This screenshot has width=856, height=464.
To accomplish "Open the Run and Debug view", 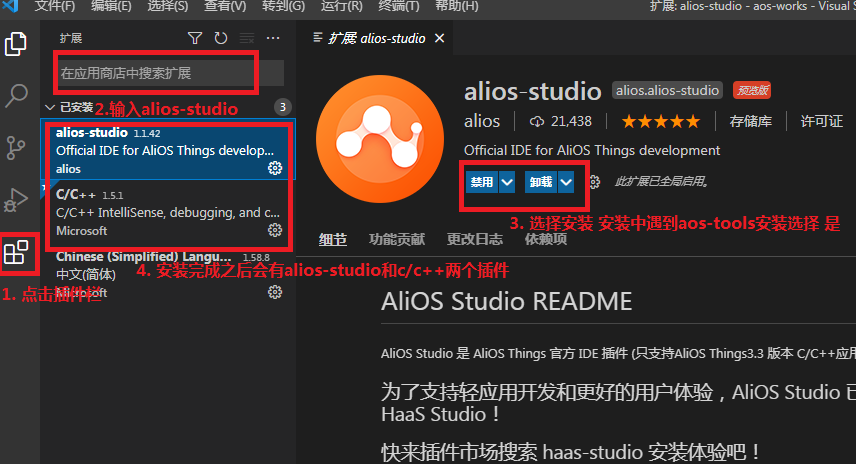I will [x=16, y=200].
